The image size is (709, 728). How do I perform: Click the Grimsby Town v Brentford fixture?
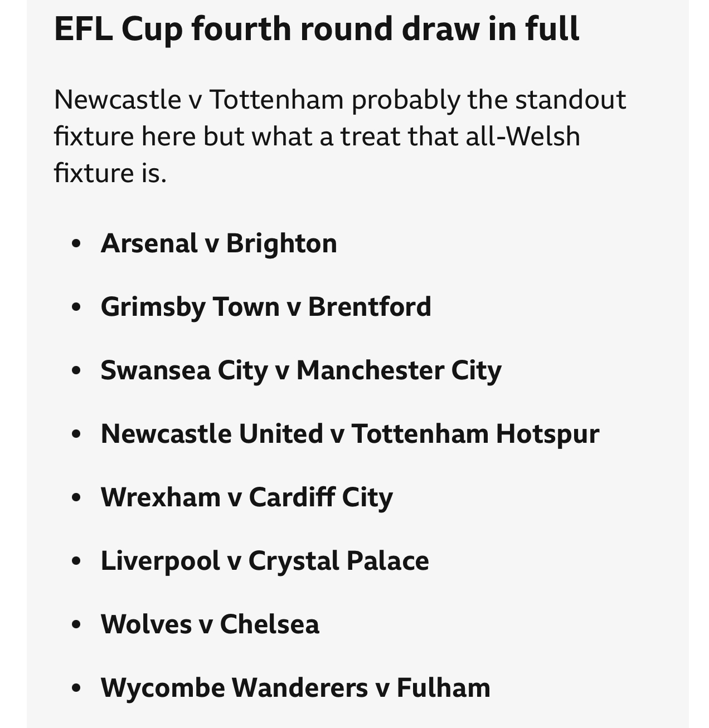266,307
